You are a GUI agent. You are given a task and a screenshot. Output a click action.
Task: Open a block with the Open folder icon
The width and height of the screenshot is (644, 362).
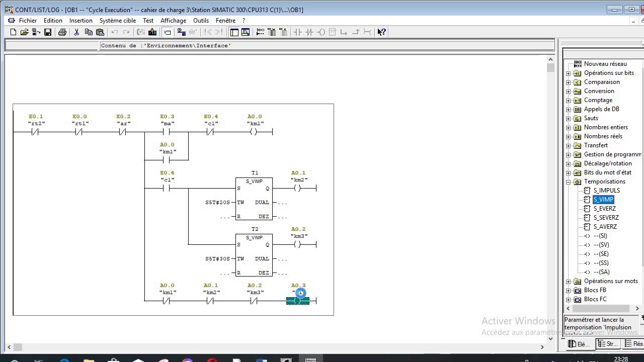coord(25,32)
